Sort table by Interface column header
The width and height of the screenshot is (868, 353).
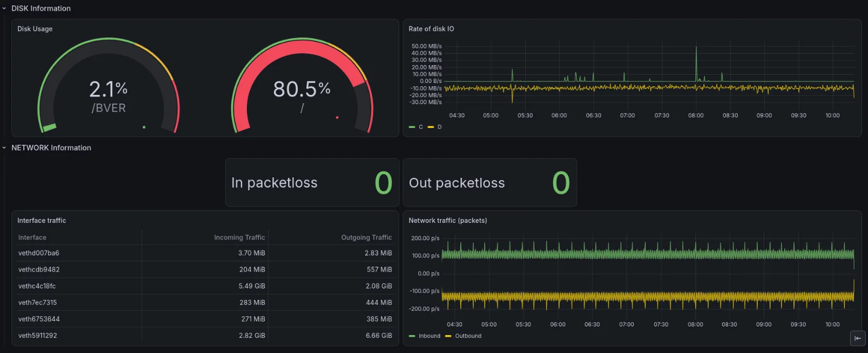click(x=32, y=238)
